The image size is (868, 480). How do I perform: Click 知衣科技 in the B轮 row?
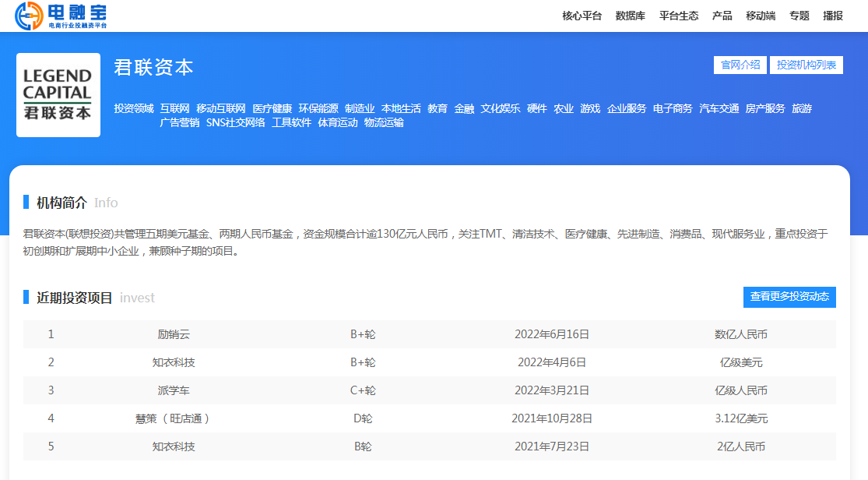pos(174,446)
